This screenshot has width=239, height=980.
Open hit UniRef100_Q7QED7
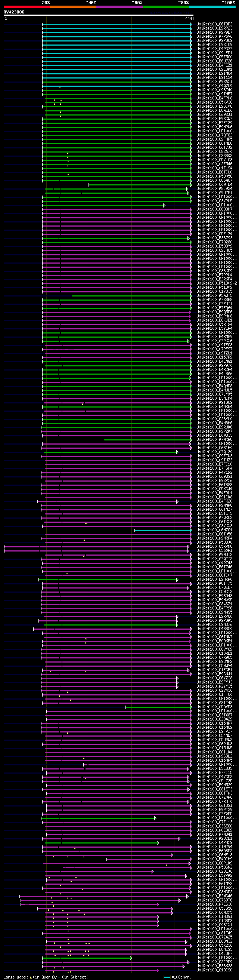coord(214,588)
